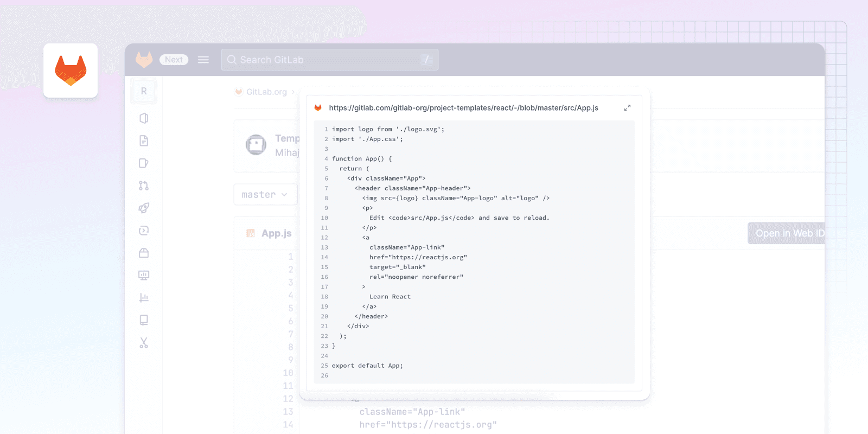The height and width of the screenshot is (434, 868).
Task: Expand the code preview popup to fullscreen
Action: point(627,108)
